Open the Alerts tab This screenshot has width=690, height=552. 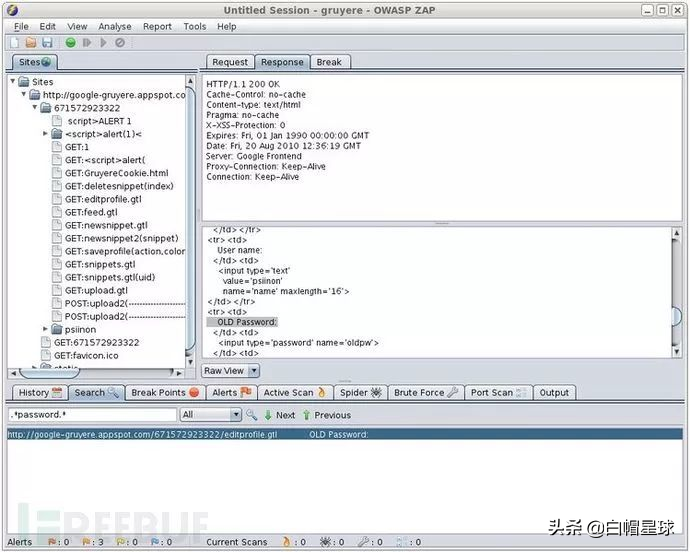[231, 393]
